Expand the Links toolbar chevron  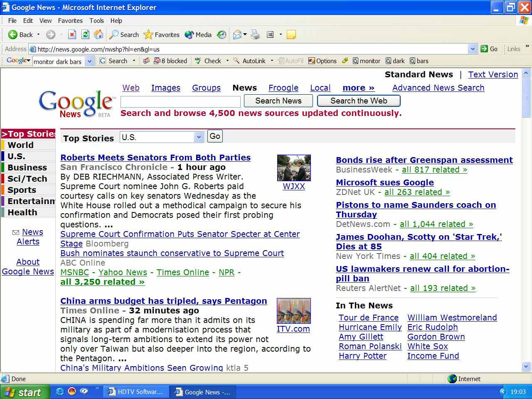pyautogui.click(x=527, y=47)
